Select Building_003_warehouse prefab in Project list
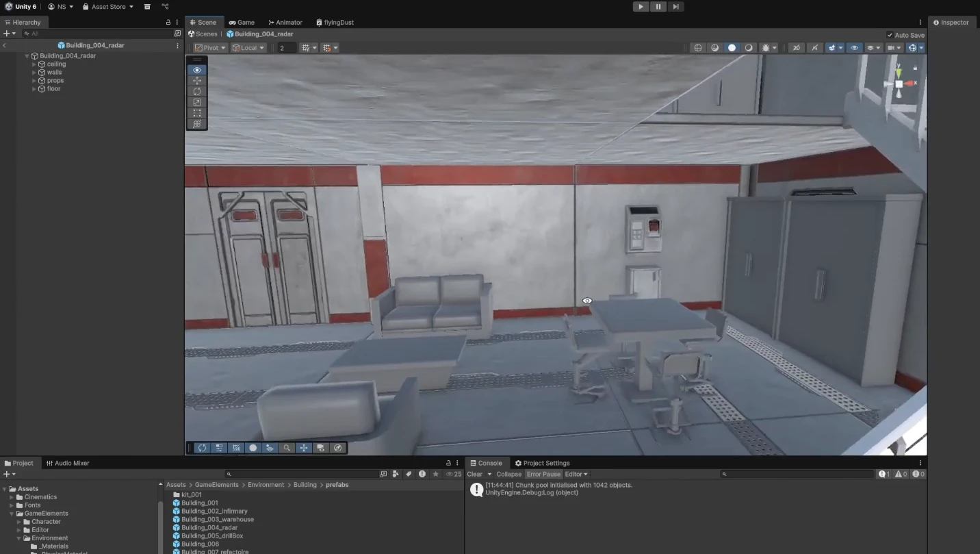 pos(217,520)
